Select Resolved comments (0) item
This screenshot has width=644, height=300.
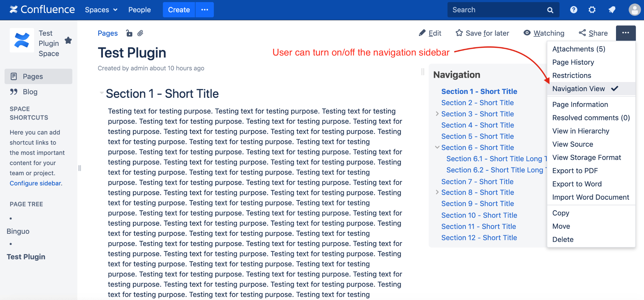pos(591,118)
